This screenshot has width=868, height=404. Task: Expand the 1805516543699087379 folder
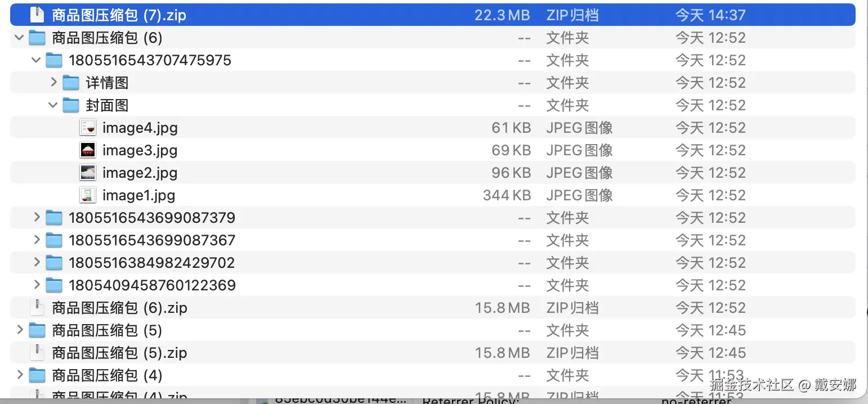37,217
